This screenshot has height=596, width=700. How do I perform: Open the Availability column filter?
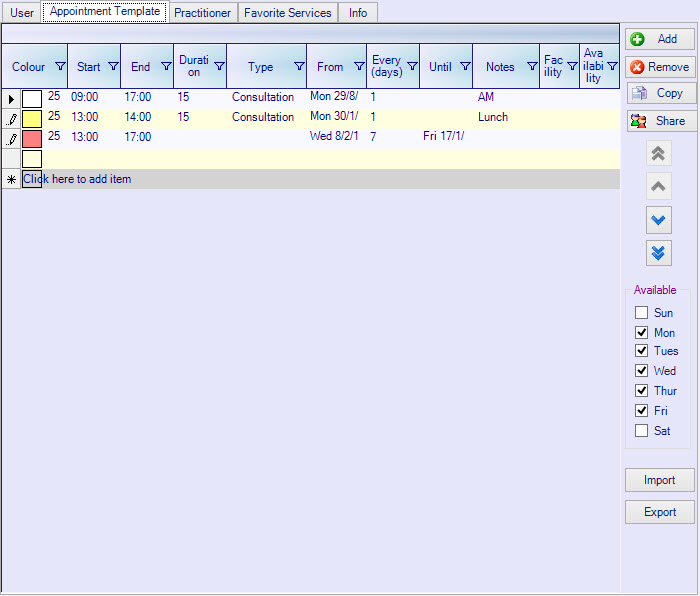[x=612, y=67]
